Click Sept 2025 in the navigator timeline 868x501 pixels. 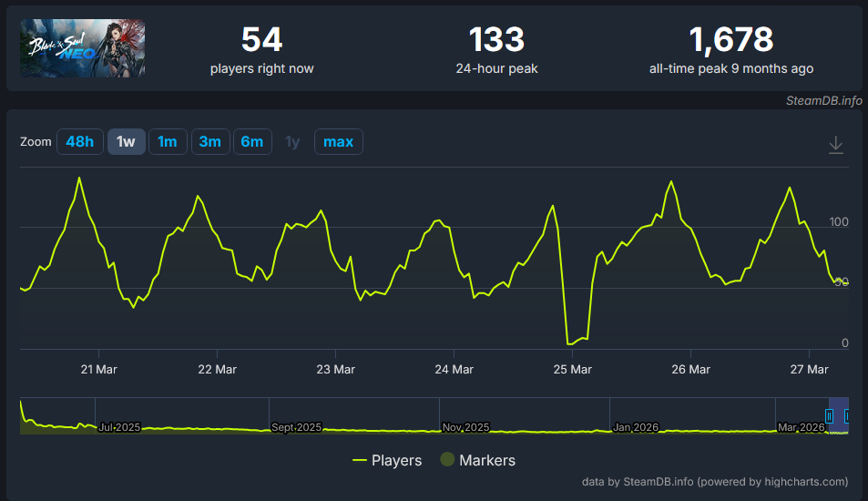[296, 427]
